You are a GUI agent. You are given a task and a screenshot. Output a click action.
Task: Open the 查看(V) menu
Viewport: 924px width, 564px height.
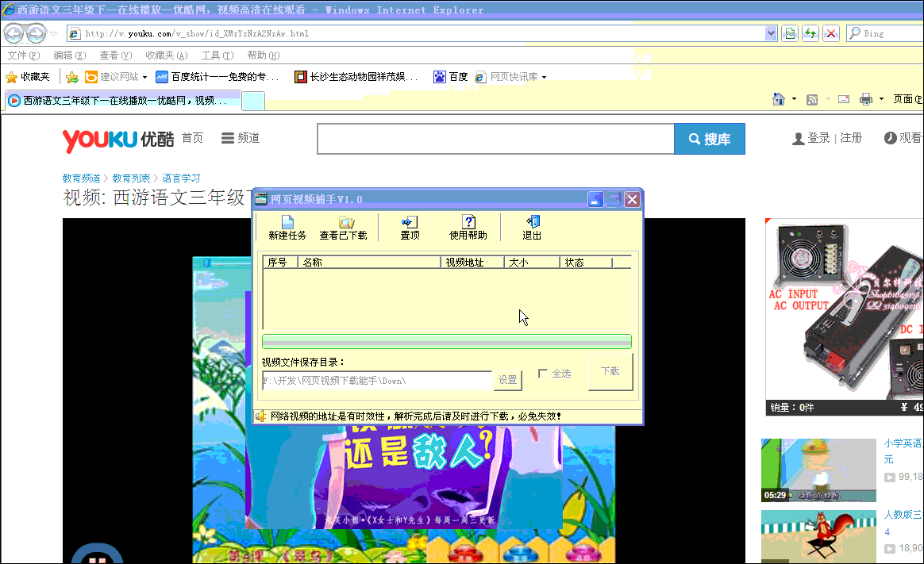116,56
